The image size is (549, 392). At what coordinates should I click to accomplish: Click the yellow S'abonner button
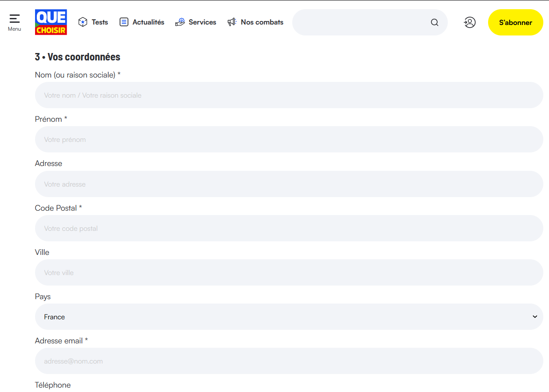pos(516,22)
